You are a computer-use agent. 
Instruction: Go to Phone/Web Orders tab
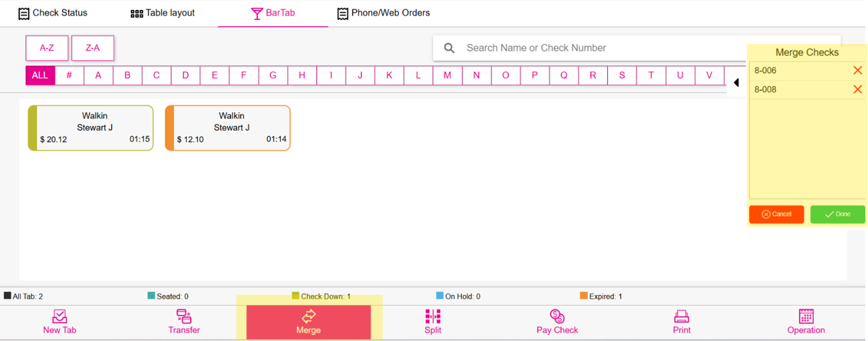[383, 13]
